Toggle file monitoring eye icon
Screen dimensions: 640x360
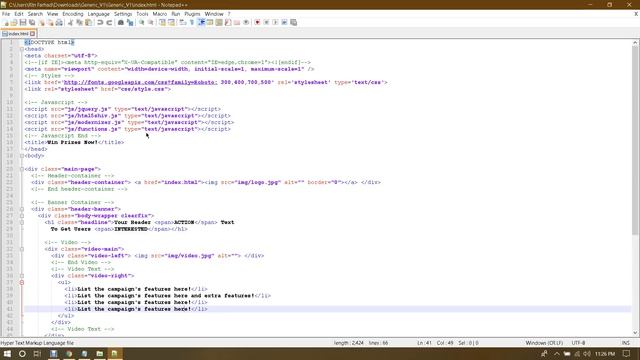tap(246, 22)
